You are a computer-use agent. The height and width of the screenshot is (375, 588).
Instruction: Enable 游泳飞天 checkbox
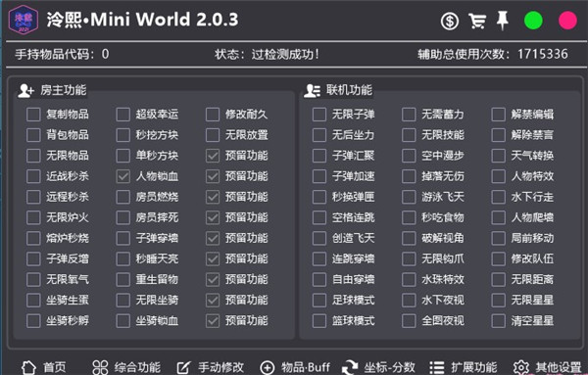(409, 197)
